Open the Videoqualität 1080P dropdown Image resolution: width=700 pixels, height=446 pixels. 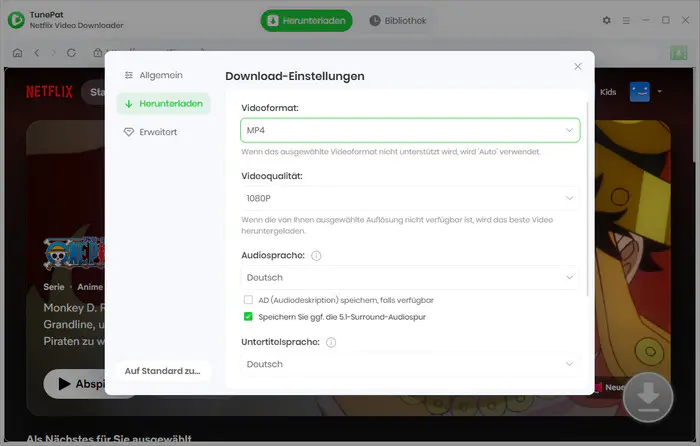pos(410,198)
